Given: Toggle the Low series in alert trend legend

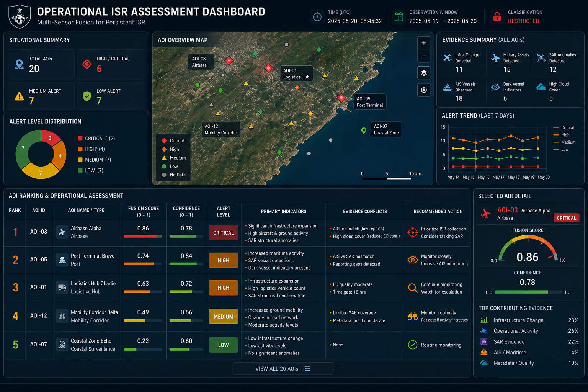Looking at the screenshot, I should click(561, 149).
